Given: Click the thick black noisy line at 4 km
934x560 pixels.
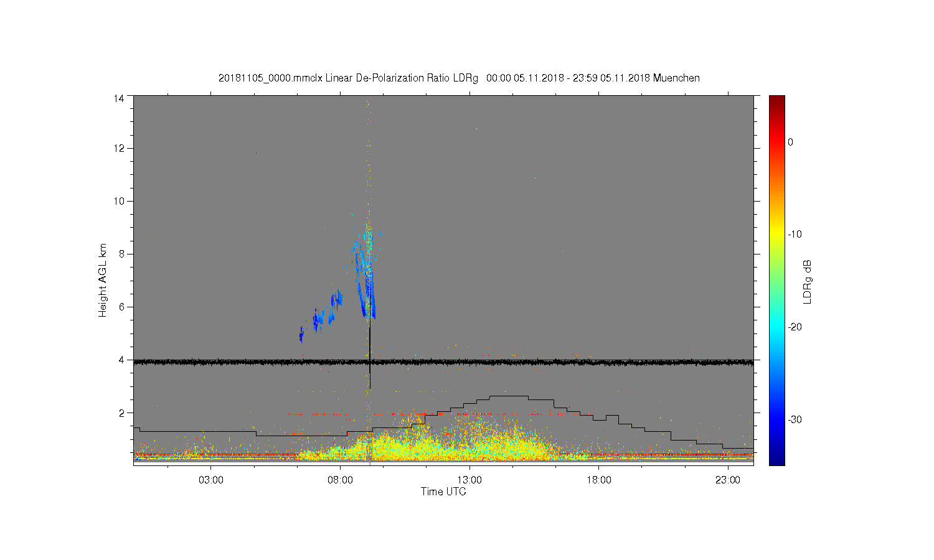Looking at the screenshot, I should (443, 362).
